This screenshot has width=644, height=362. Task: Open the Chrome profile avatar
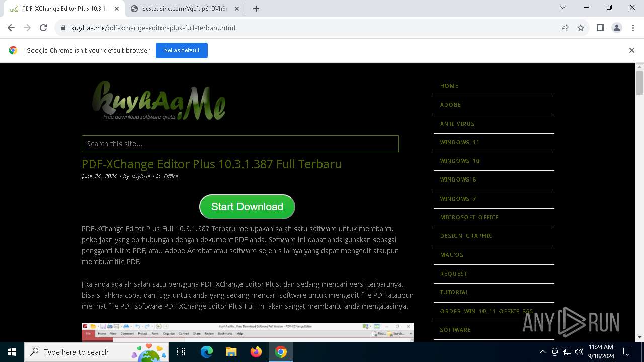click(x=617, y=28)
